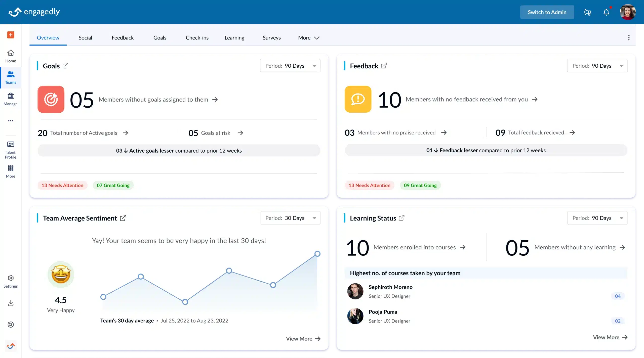The image size is (644, 358).
Task: Open the Teams section in sidebar
Action: (x=11, y=77)
